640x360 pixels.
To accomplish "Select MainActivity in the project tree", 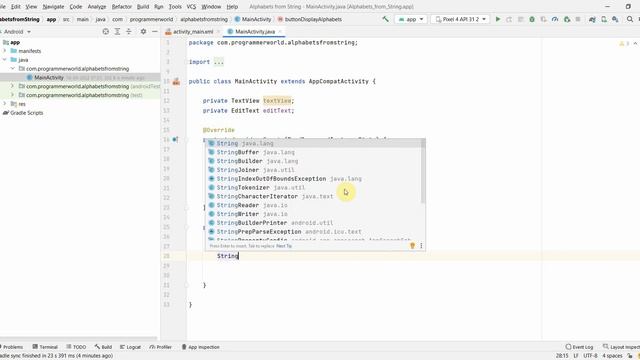I will coord(49,78).
